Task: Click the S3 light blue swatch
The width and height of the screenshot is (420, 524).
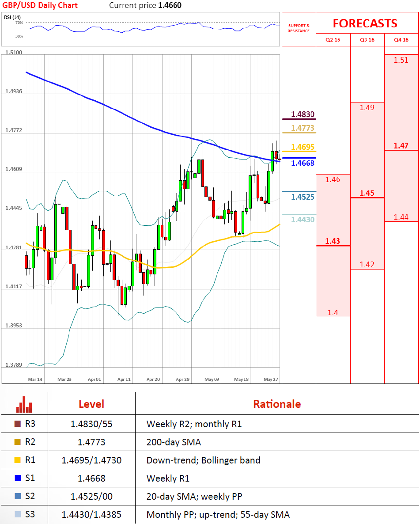Action: 18,514
